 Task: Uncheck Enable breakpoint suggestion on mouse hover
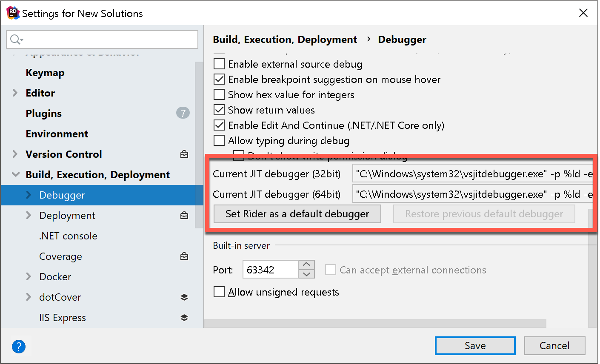tap(219, 80)
